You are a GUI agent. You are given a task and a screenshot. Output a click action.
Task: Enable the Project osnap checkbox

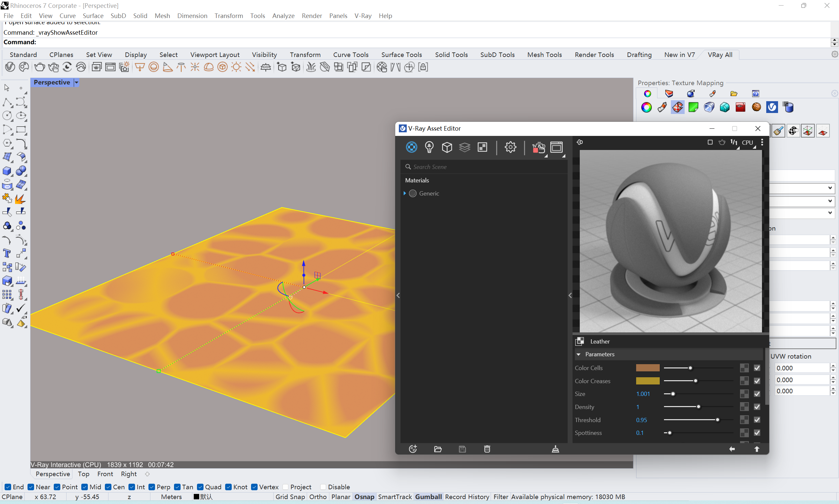285,487
